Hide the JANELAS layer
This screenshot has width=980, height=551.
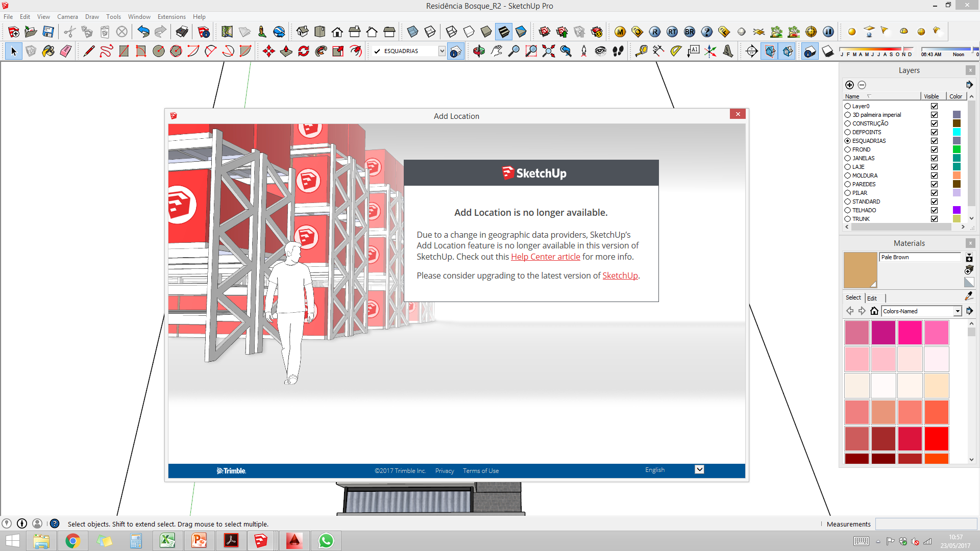(934, 158)
